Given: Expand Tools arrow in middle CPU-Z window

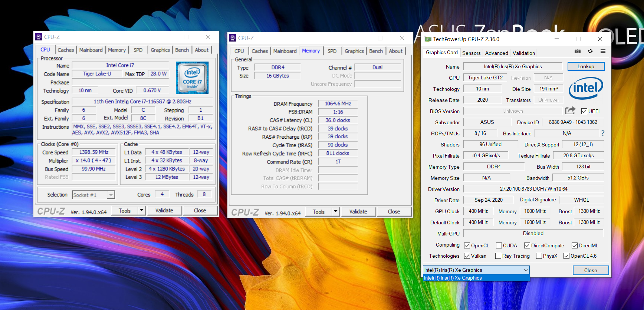Looking at the screenshot, I should click(x=335, y=211).
